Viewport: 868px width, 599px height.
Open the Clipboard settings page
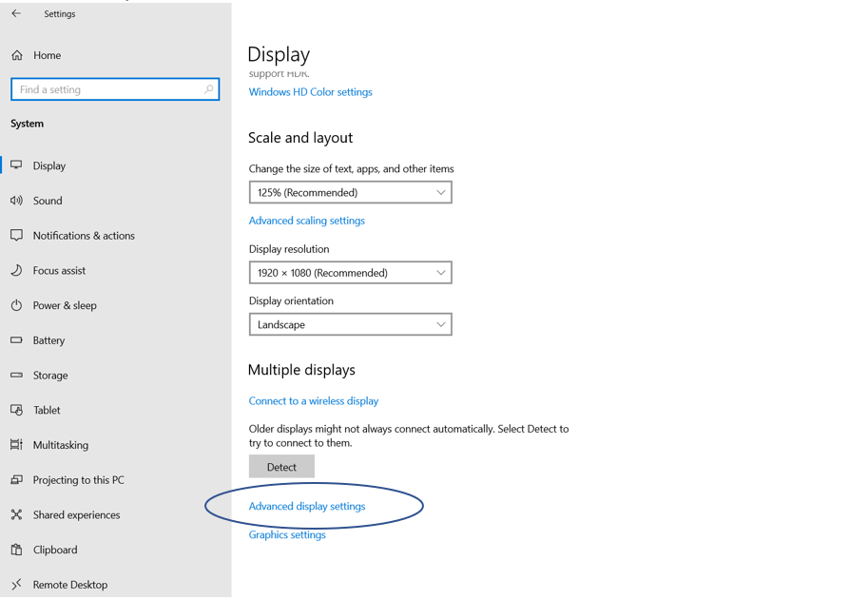coord(55,550)
